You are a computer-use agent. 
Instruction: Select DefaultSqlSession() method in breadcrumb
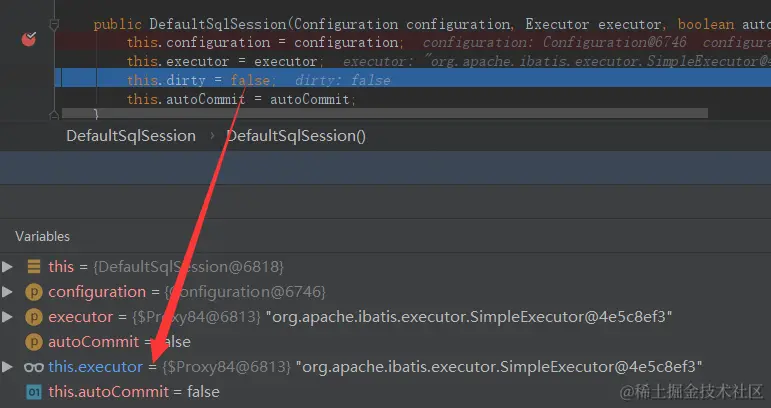coord(296,136)
